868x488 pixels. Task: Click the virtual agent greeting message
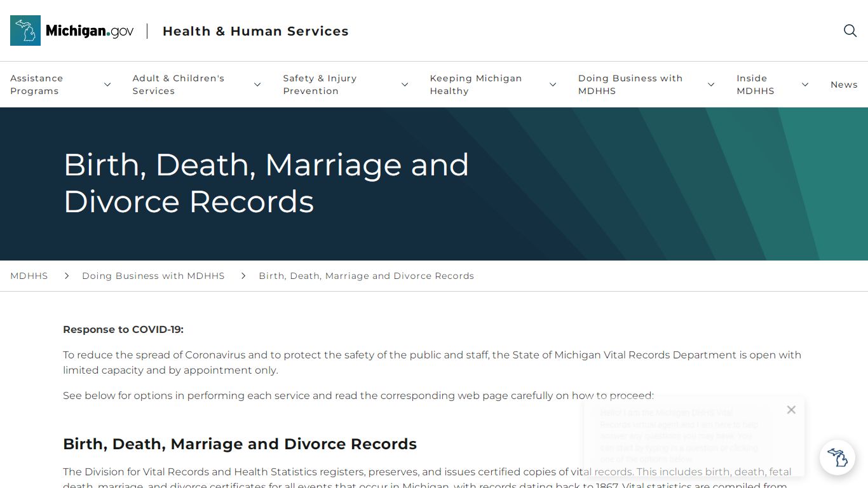[679, 436]
